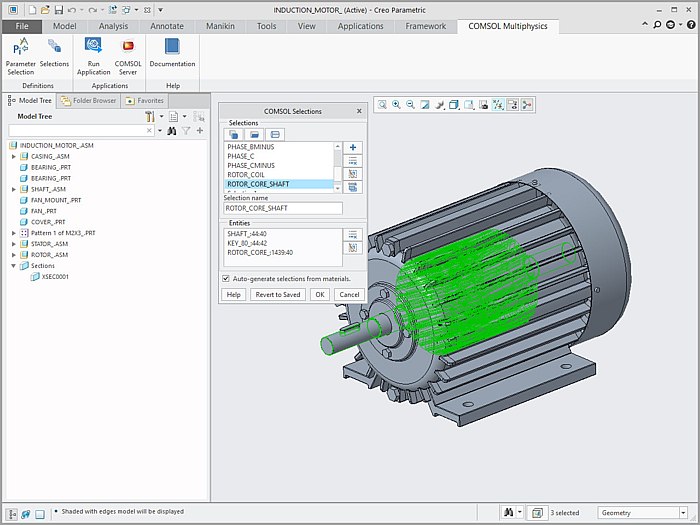Open the Favorites tab
Viewport: 700px width, 525px height.
[x=145, y=101]
